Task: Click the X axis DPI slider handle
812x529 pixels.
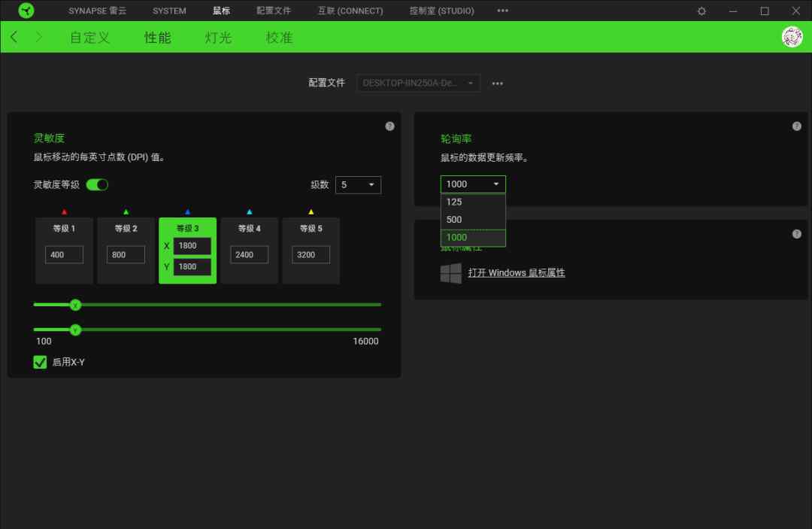Action: click(x=76, y=305)
